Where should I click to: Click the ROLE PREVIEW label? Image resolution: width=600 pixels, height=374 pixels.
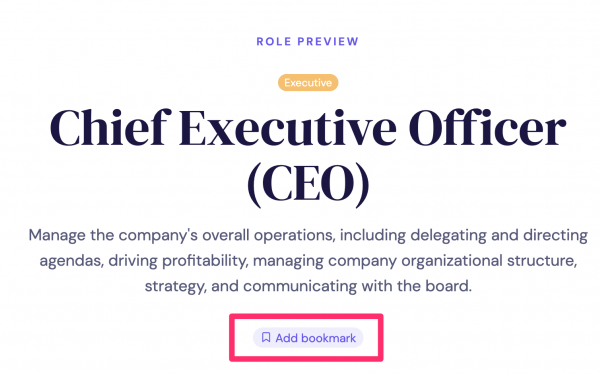pyautogui.click(x=308, y=41)
